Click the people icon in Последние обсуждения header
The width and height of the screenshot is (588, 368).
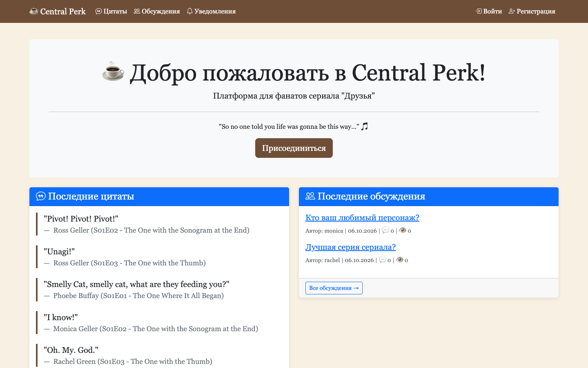pos(310,196)
